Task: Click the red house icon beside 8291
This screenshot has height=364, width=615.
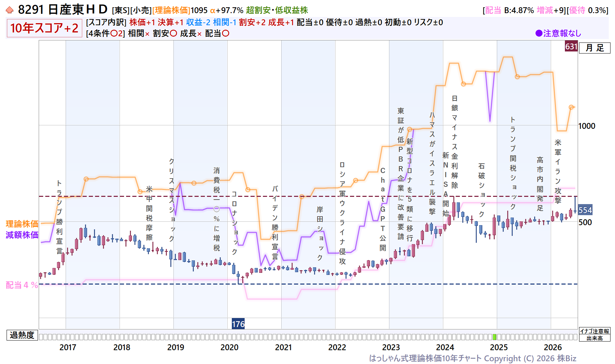Action: (x=10, y=10)
